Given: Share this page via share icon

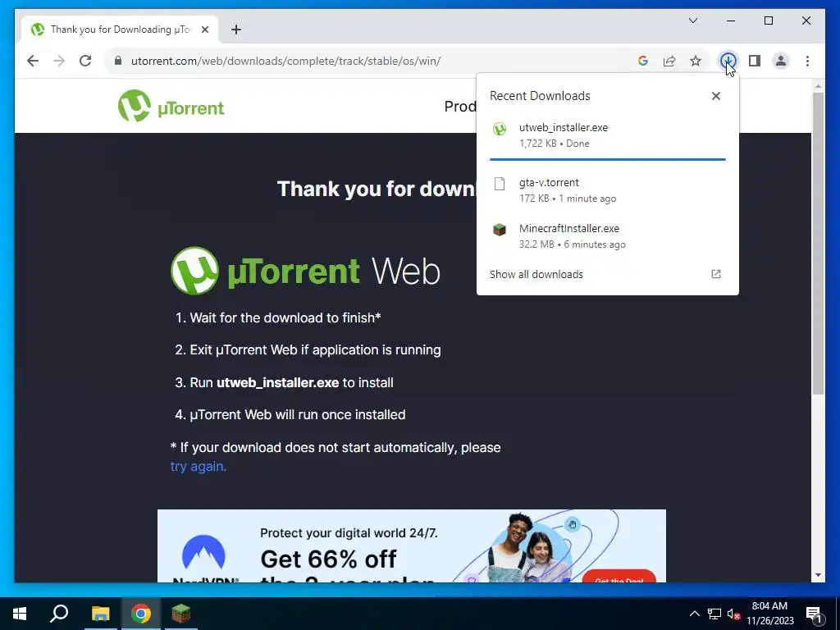Looking at the screenshot, I should pyautogui.click(x=669, y=61).
